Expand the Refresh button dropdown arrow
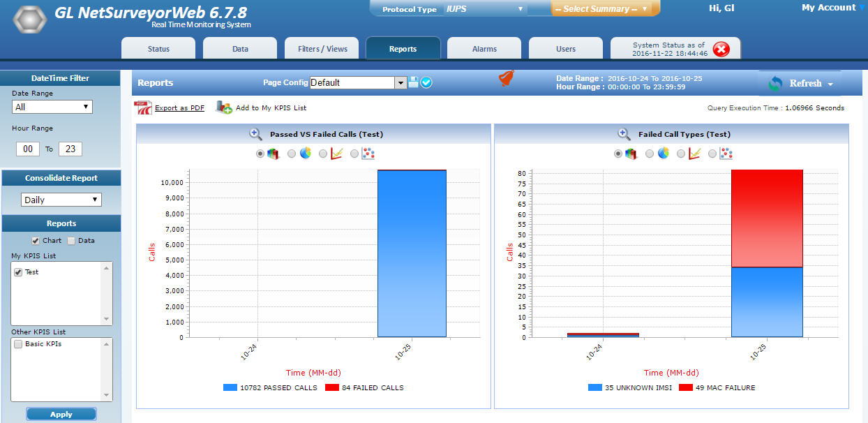This screenshot has height=423, width=868. 830,84
